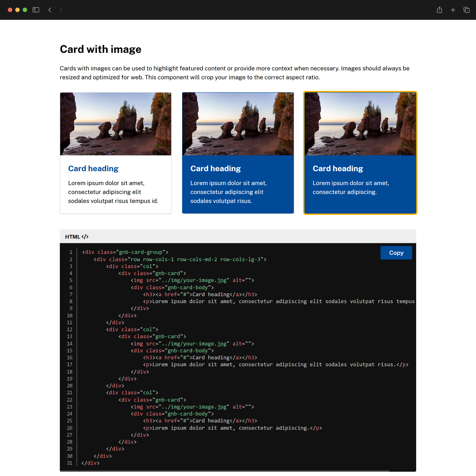The height and width of the screenshot is (476, 476).
Task: Click the code brackets icon beside HTML
Action: 85,236
